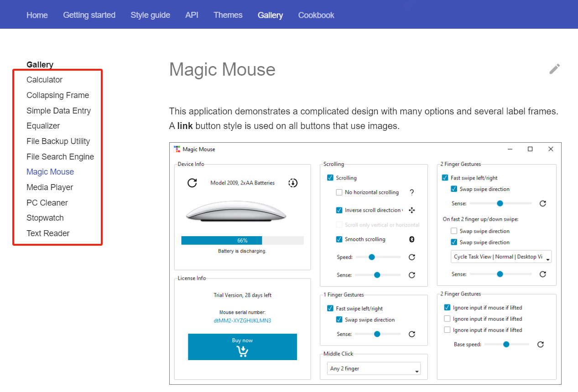The width and height of the screenshot is (578, 392).
Task: Open the Style guide page
Action: pos(150,15)
